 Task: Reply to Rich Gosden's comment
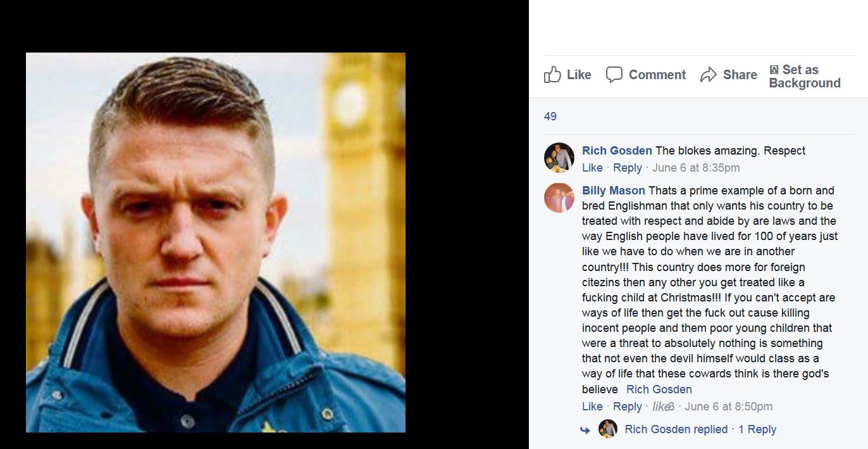(x=628, y=168)
